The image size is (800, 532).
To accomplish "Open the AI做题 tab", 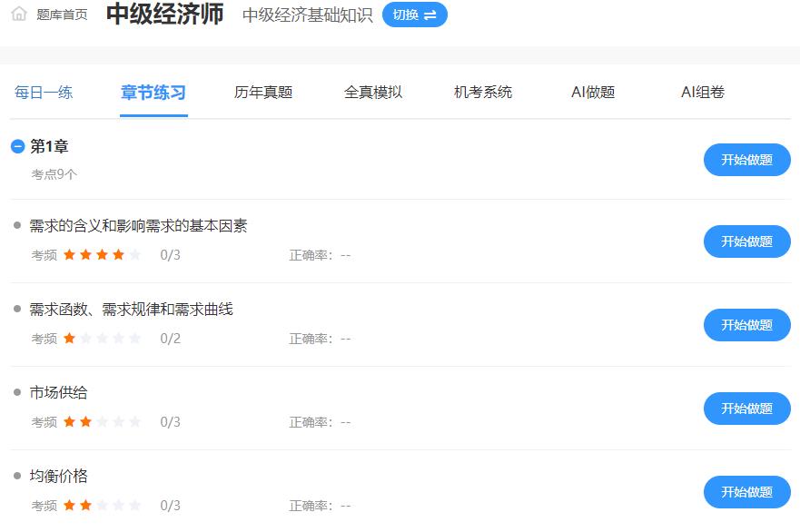I will click(x=593, y=92).
